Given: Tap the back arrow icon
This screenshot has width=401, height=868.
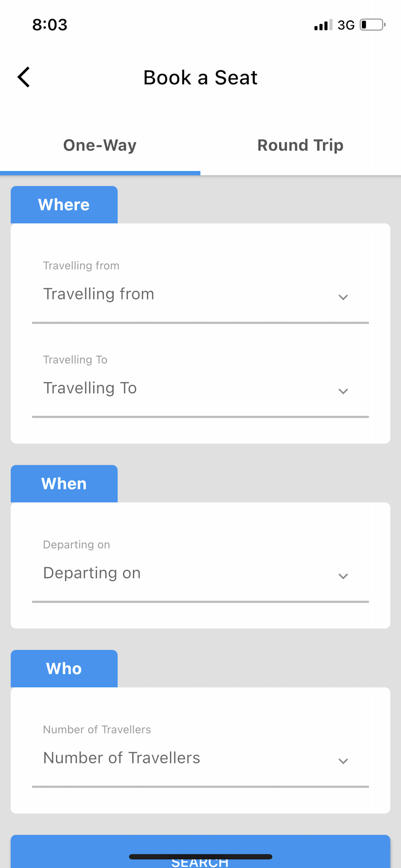Looking at the screenshot, I should pos(24,77).
